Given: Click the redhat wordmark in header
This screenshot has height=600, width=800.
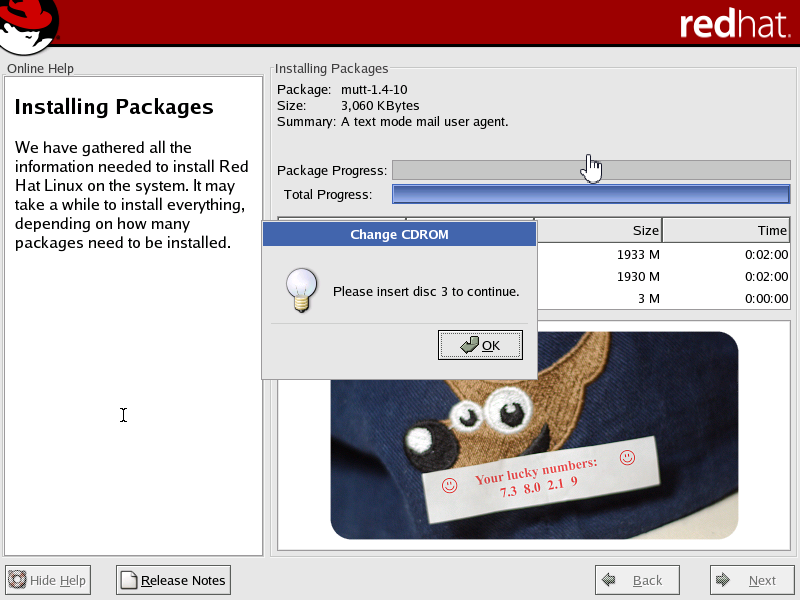Looking at the screenshot, I should [x=734, y=24].
